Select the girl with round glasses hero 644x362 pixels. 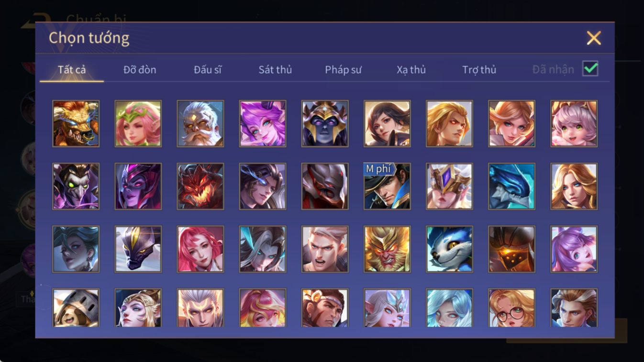click(x=511, y=308)
